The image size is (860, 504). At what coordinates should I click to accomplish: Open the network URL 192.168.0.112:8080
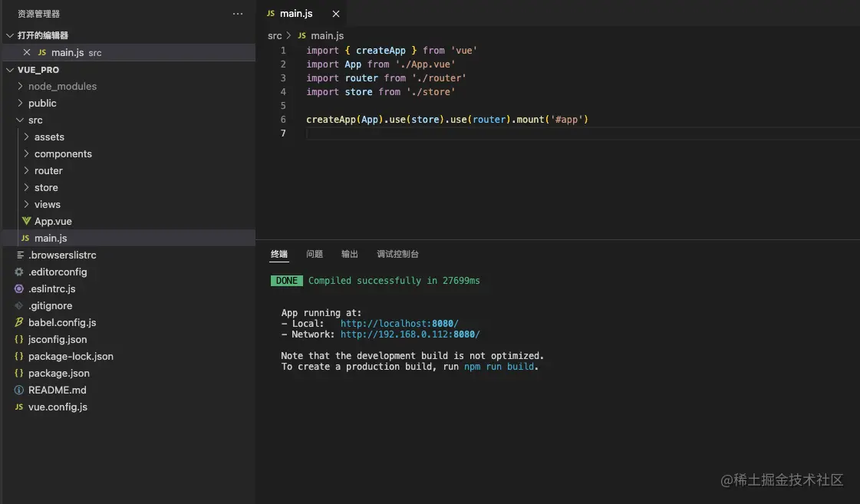coord(410,334)
